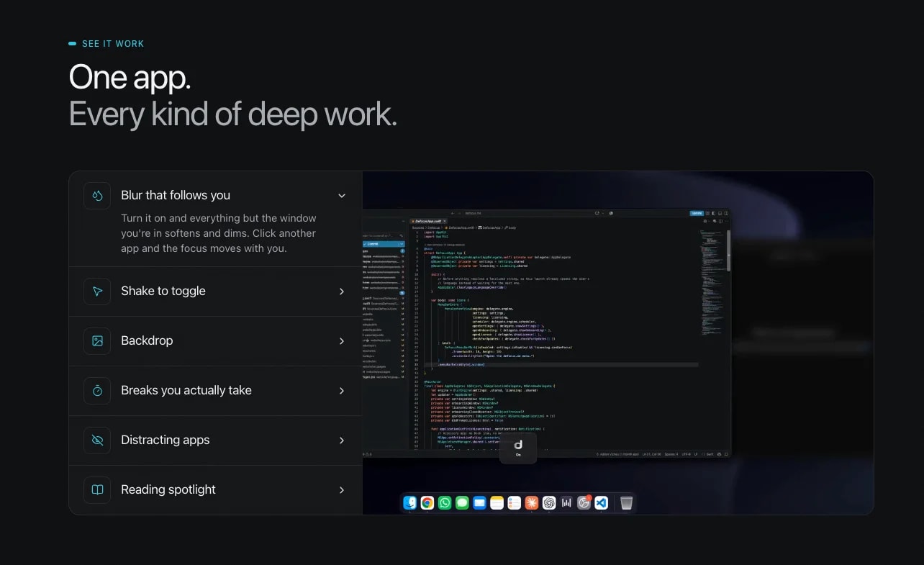
Task: Click the droplet icon beside Blur that follows you
Action: (97, 196)
